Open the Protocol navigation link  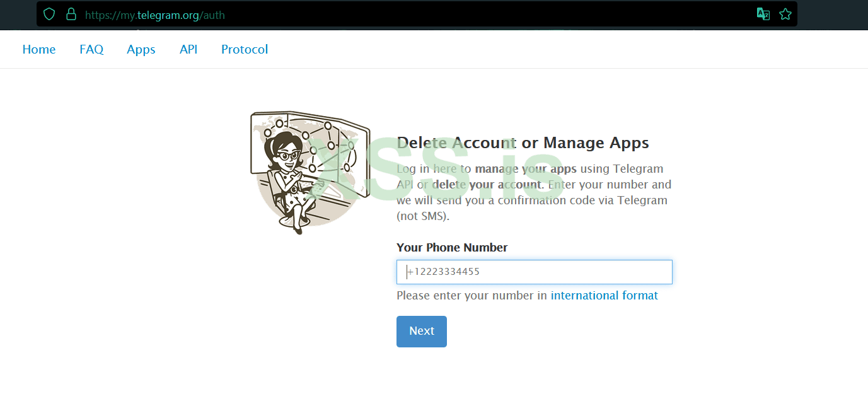point(245,49)
